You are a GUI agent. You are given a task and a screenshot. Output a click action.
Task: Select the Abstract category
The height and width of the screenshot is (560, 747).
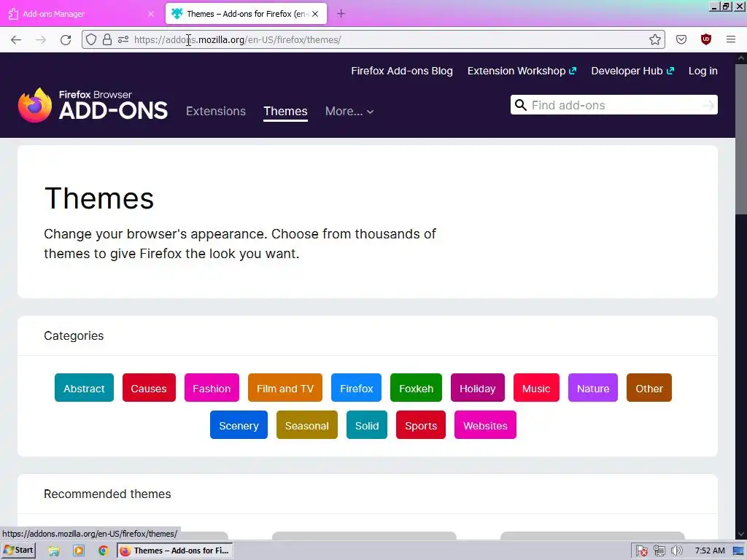pos(84,388)
